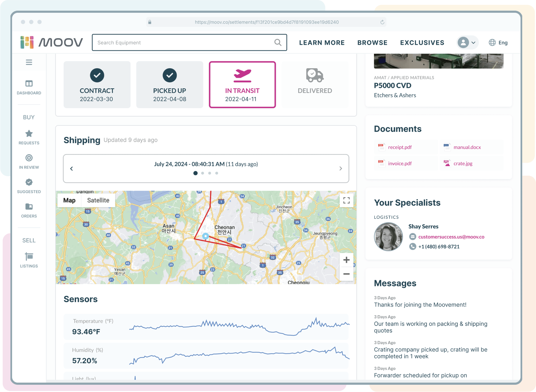Open the hamburger sidebar menu
The height and width of the screenshot is (392, 536).
[29, 62]
